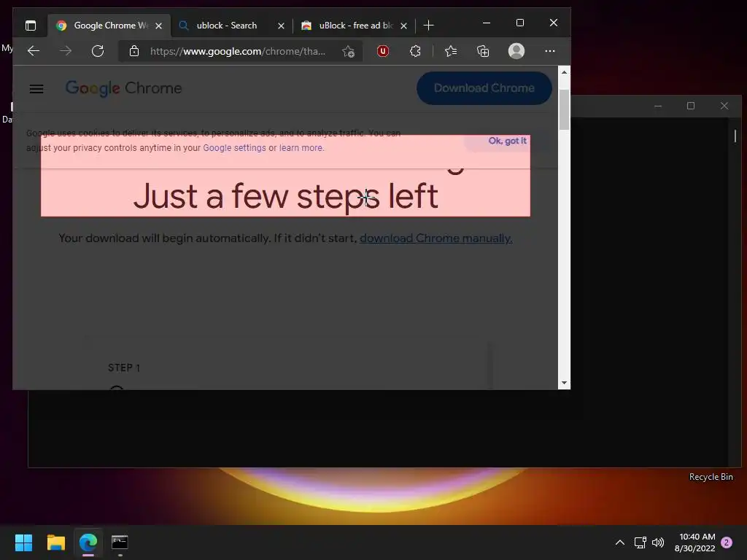Close the ublock - Search tab
This screenshot has height=560, width=747.
(x=281, y=26)
